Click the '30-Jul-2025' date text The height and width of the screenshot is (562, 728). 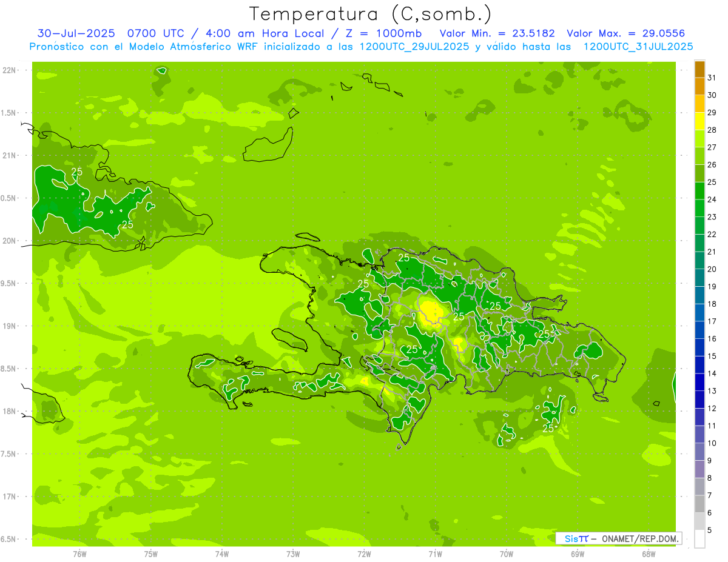pyautogui.click(x=76, y=33)
